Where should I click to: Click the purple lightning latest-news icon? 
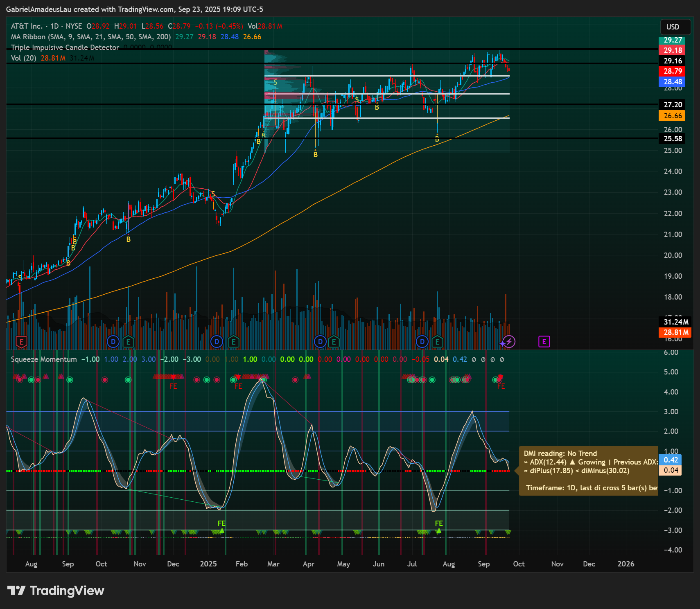tap(509, 341)
